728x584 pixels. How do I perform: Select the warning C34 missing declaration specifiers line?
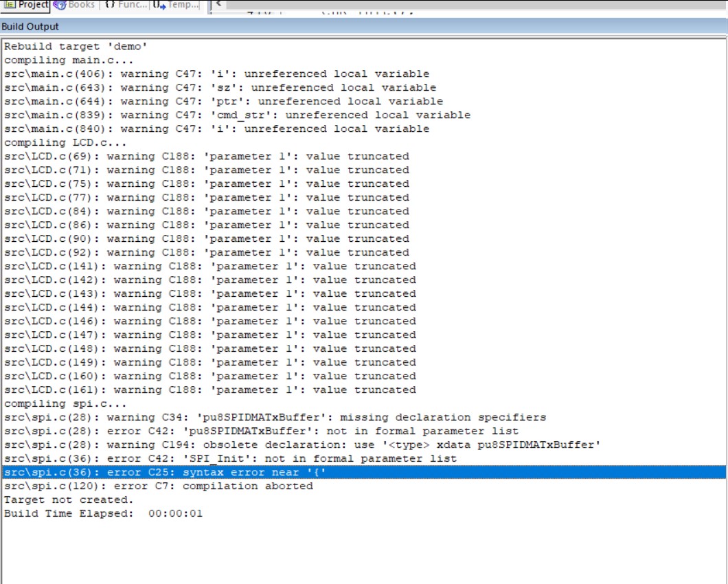click(275, 417)
